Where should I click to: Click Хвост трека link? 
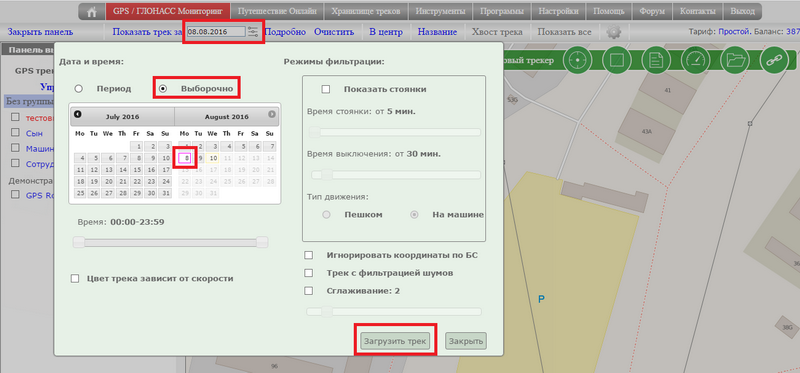[497, 32]
